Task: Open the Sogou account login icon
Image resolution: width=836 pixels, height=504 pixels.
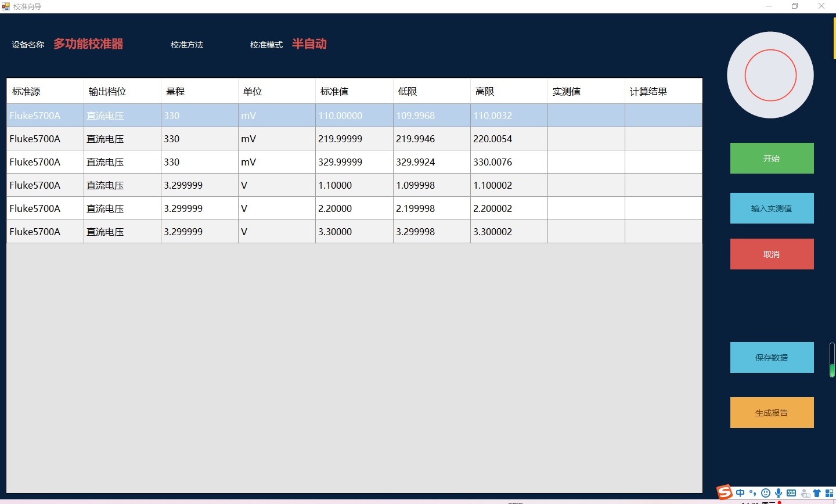Action: coord(805,494)
